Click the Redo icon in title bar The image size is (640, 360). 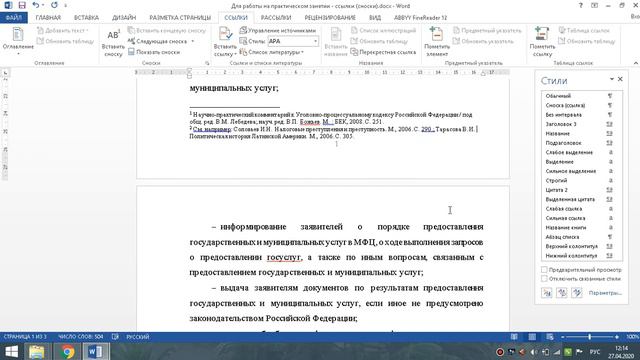coord(54,5)
